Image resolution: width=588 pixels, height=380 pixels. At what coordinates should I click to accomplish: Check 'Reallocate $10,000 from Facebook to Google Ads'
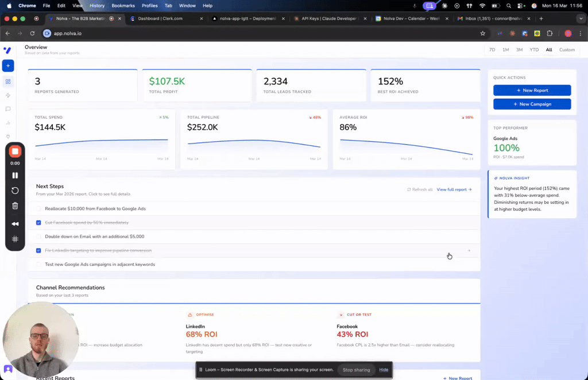[x=38, y=209]
